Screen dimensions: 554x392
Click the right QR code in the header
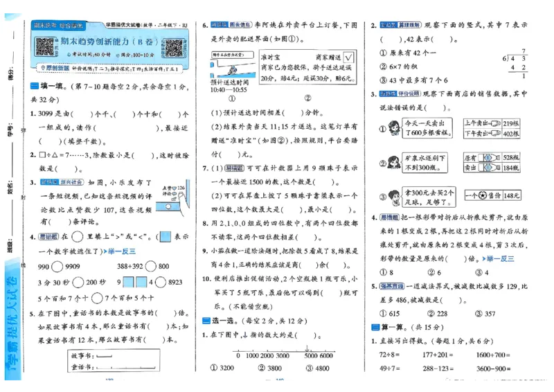tap(174, 48)
